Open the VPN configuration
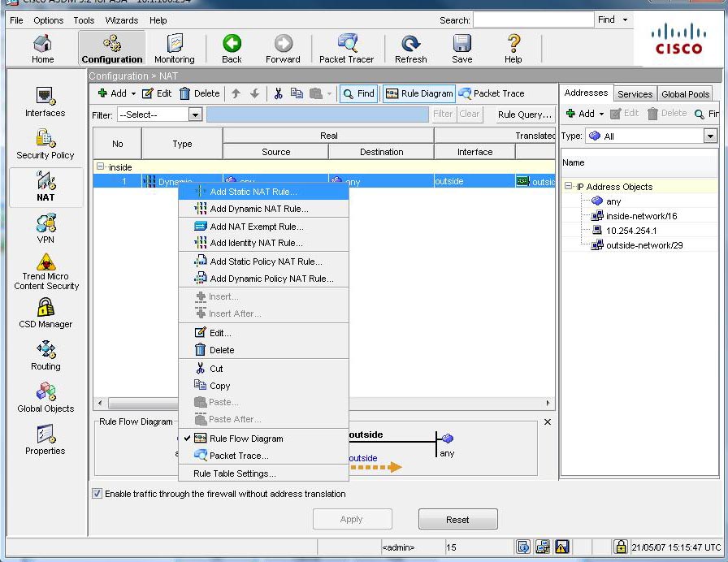 click(x=45, y=229)
